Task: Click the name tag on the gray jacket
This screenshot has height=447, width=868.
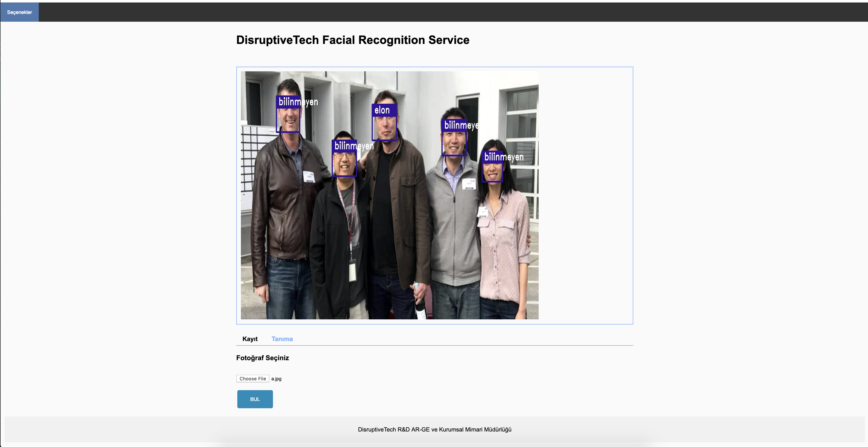Action: click(x=469, y=184)
